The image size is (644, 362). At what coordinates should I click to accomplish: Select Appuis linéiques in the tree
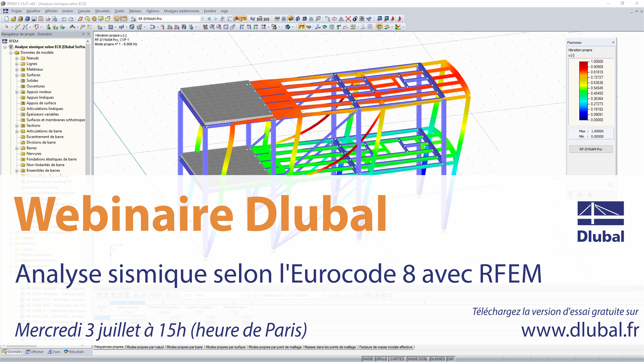(40, 97)
